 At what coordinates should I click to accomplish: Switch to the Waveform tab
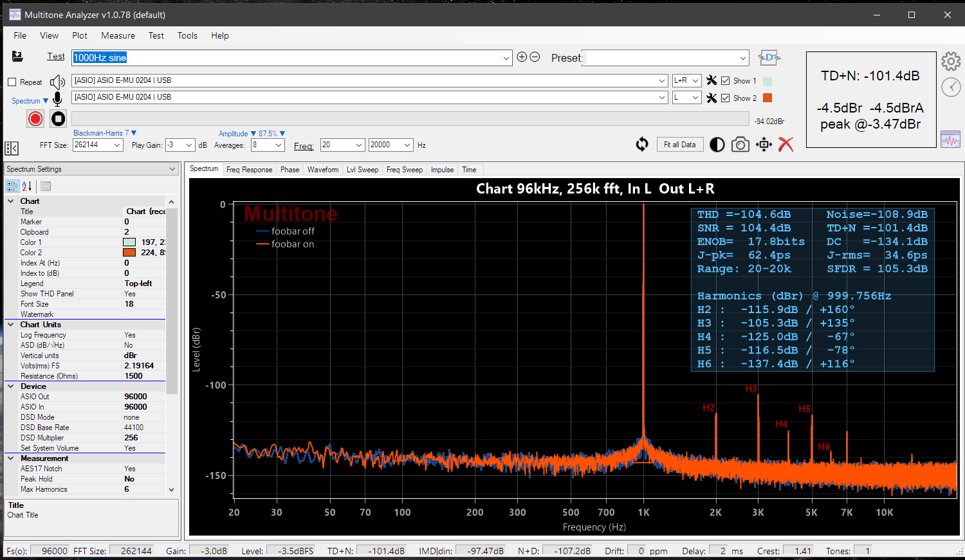[x=323, y=170]
